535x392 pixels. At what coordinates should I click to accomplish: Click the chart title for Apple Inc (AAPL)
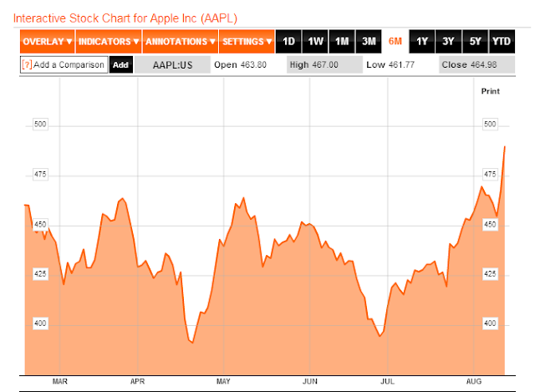(x=125, y=18)
